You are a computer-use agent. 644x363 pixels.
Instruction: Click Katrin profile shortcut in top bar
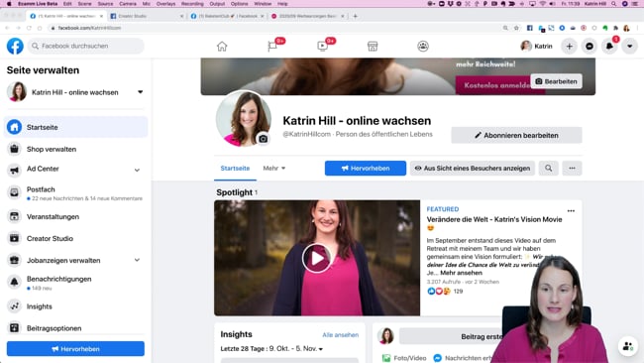click(x=536, y=46)
